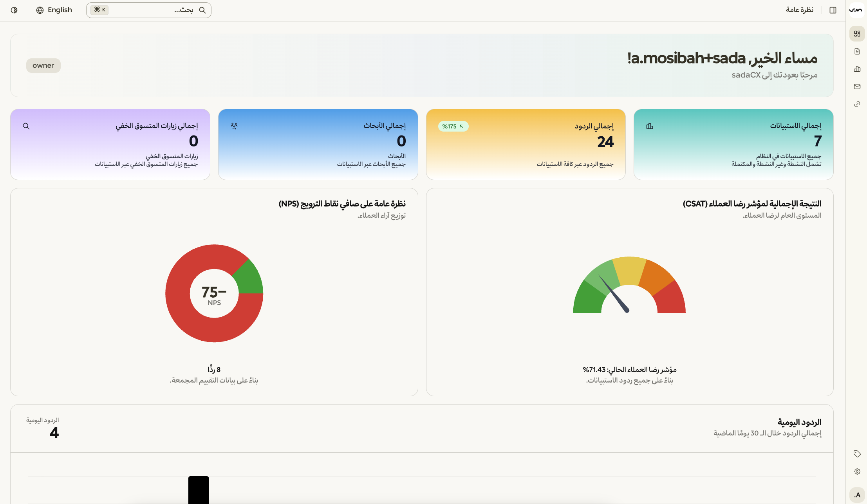Click the NPS donut chart showing 75-
Viewport: 867px width, 504px height.
tap(214, 293)
